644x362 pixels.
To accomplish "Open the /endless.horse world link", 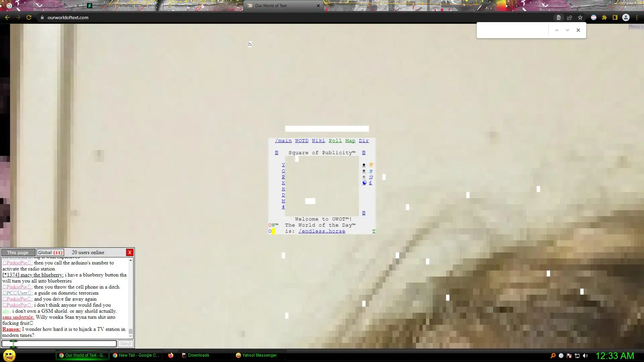I will (322, 231).
